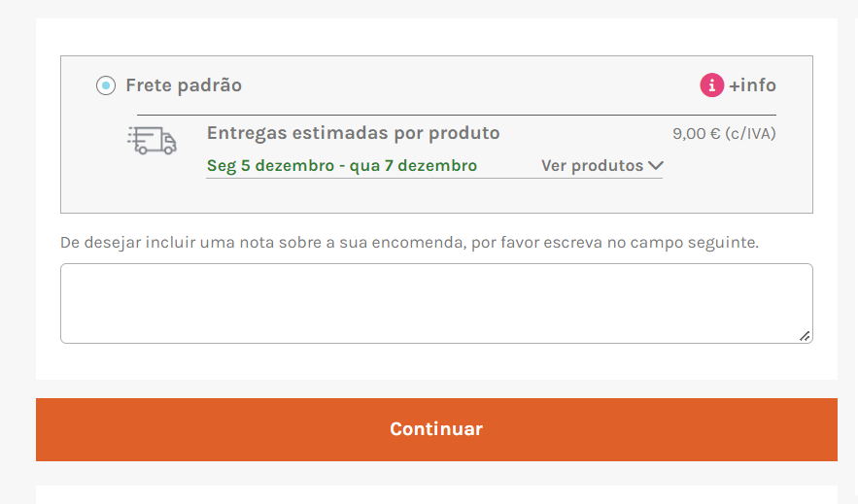Select the Frete padrão radio button
Screen dimensions: 858x504
click(106, 85)
